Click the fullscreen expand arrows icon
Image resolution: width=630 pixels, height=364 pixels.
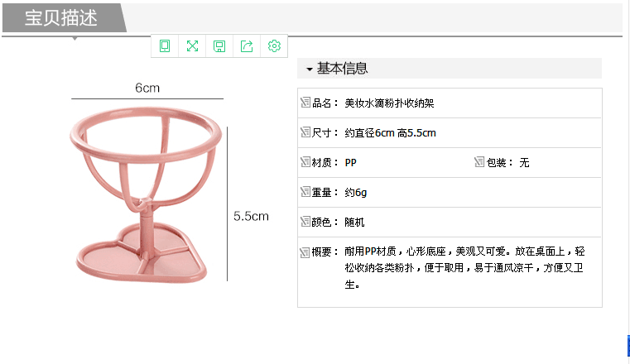pos(192,46)
